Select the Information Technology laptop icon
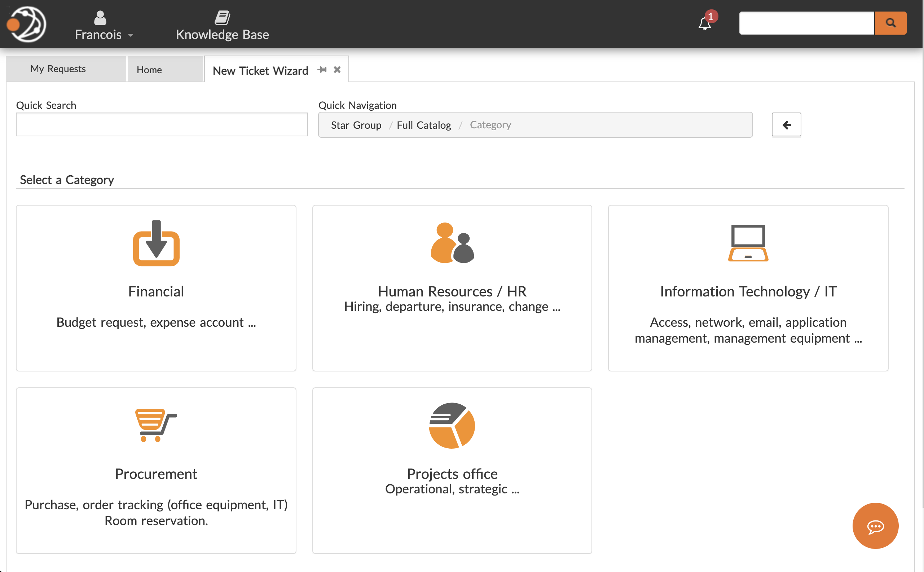 click(748, 243)
